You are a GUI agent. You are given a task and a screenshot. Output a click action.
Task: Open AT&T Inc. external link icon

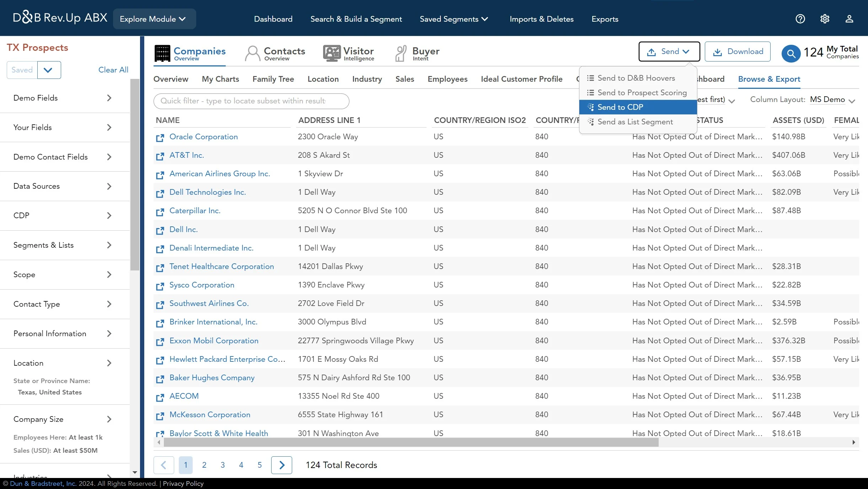[x=160, y=156]
